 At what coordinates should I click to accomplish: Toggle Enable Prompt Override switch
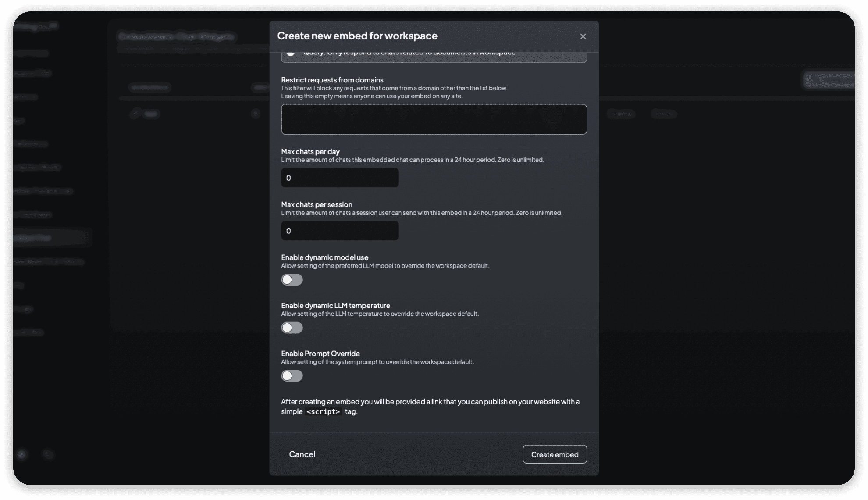click(292, 375)
